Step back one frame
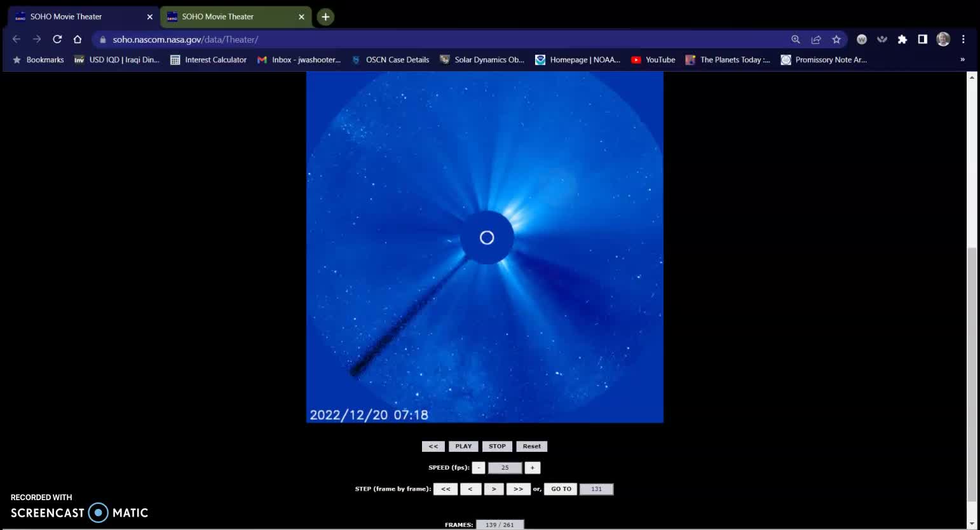 [470, 489]
